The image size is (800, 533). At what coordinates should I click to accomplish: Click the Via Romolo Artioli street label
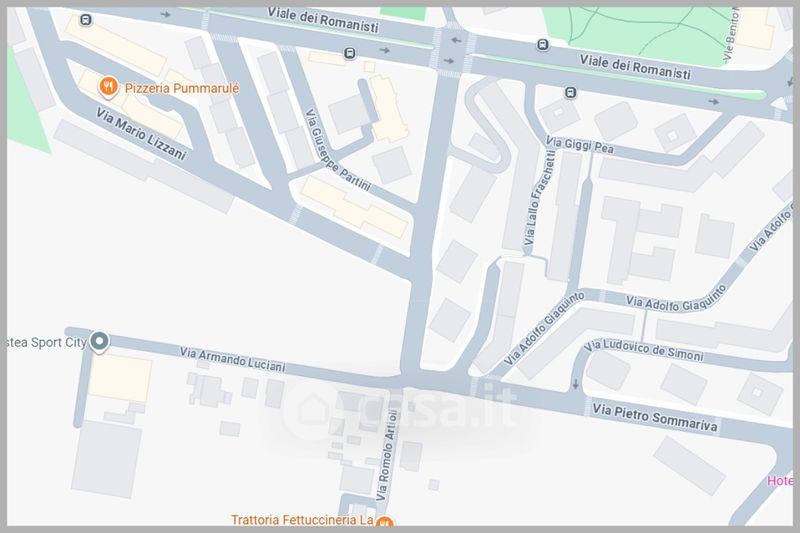(x=386, y=456)
